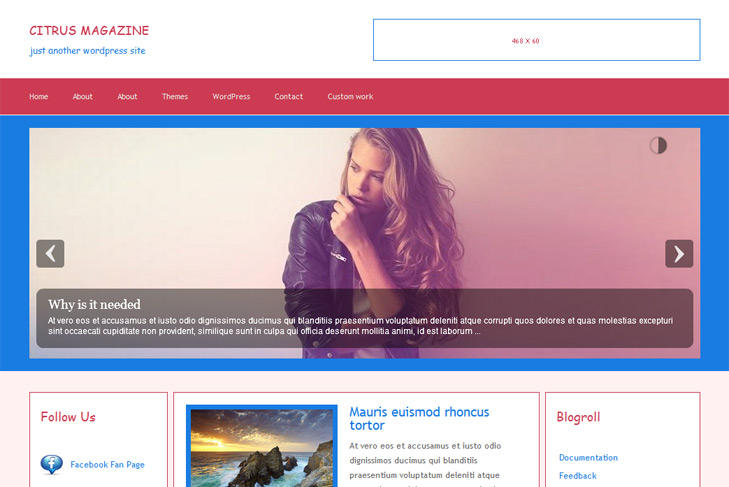
Task: Toggle the half-circle slider pause icon
Action: 658,146
